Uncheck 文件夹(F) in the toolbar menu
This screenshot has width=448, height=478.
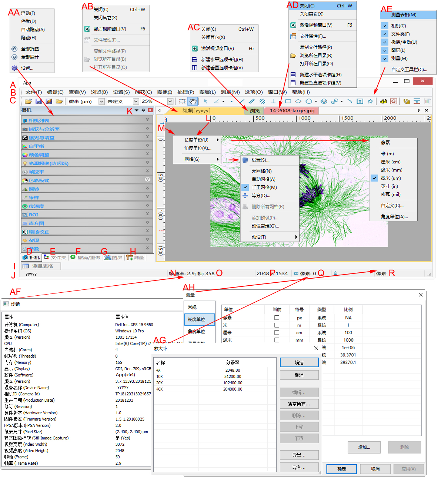385,34
